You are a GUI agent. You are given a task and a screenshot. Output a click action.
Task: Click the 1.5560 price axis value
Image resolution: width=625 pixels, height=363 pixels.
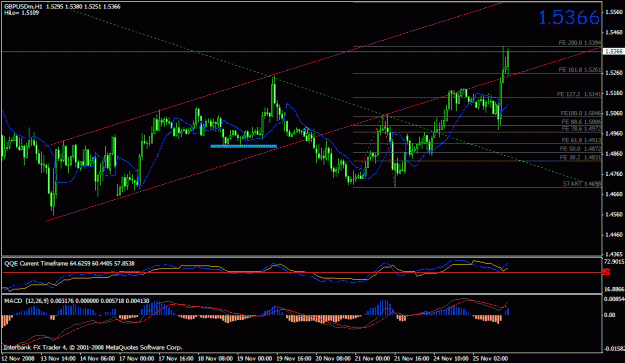click(x=614, y=12)
